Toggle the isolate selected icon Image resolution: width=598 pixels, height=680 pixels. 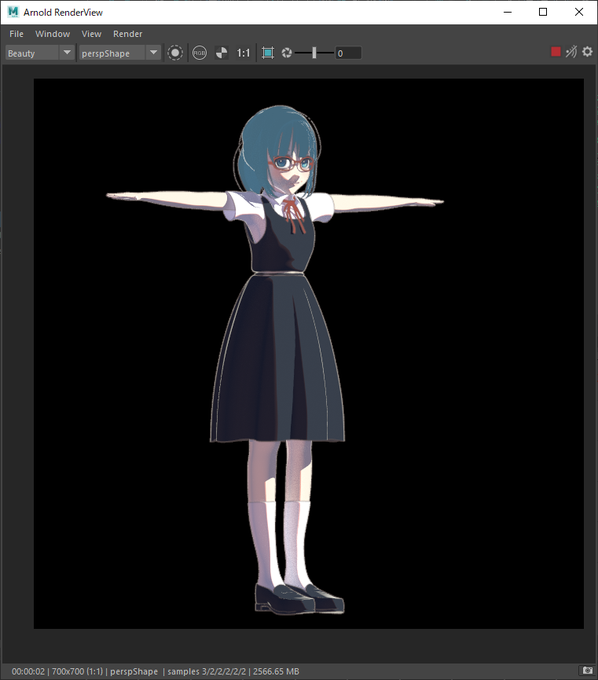pos(175,53)
